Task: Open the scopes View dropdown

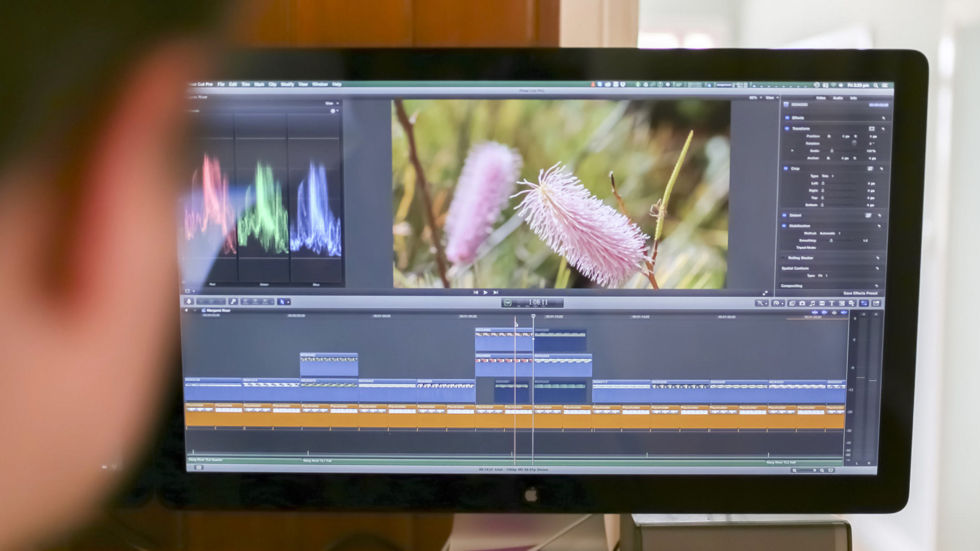Action: 332,103
